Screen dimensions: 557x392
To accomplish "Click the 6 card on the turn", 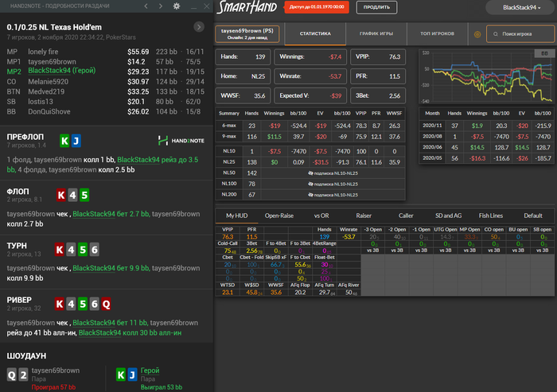I will point(95,250).
